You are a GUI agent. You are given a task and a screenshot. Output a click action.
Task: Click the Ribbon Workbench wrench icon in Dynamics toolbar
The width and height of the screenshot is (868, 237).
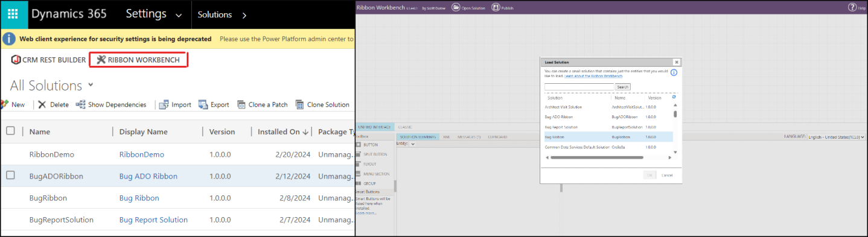[101, 60]
